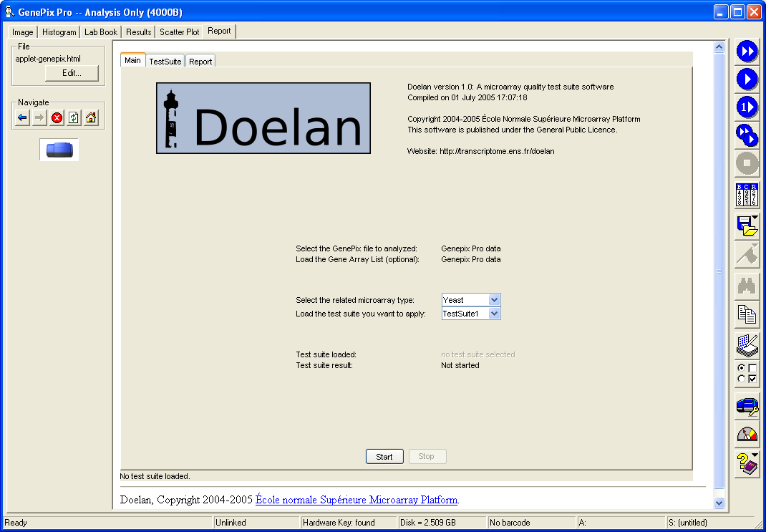Select the top-level Report tab

(x=219, y=32)
